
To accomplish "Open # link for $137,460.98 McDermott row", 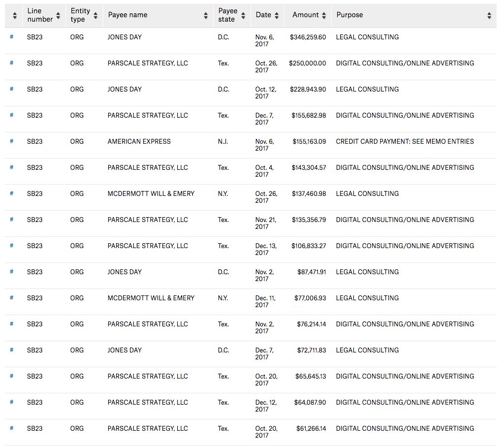I will pos(12,193).
